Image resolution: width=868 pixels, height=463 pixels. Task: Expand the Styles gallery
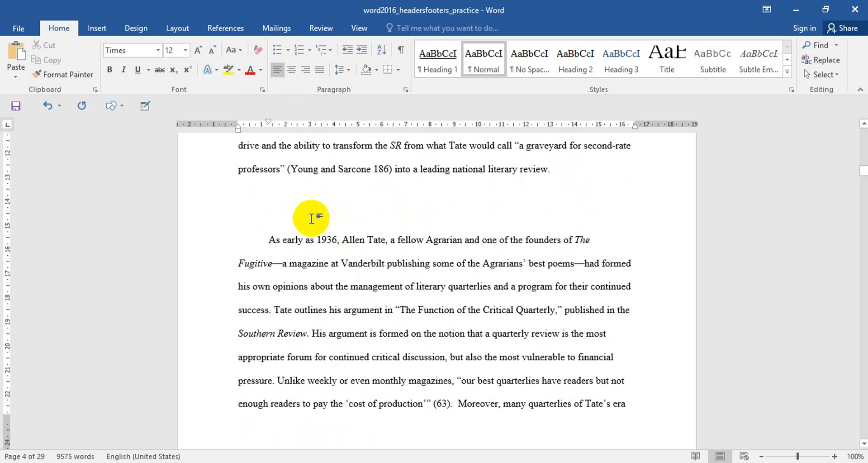(x=787, y=72)
